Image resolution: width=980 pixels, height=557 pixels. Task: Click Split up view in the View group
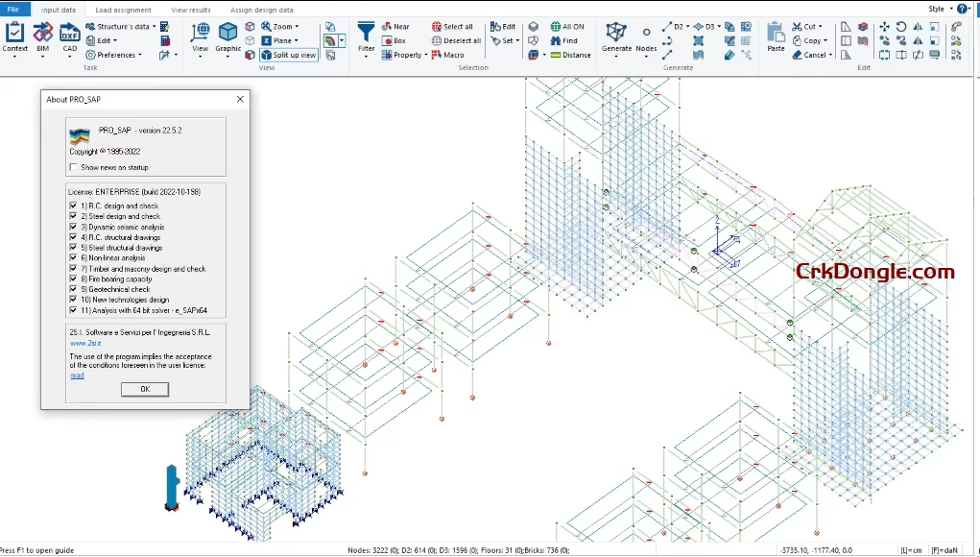pos(290,55)
